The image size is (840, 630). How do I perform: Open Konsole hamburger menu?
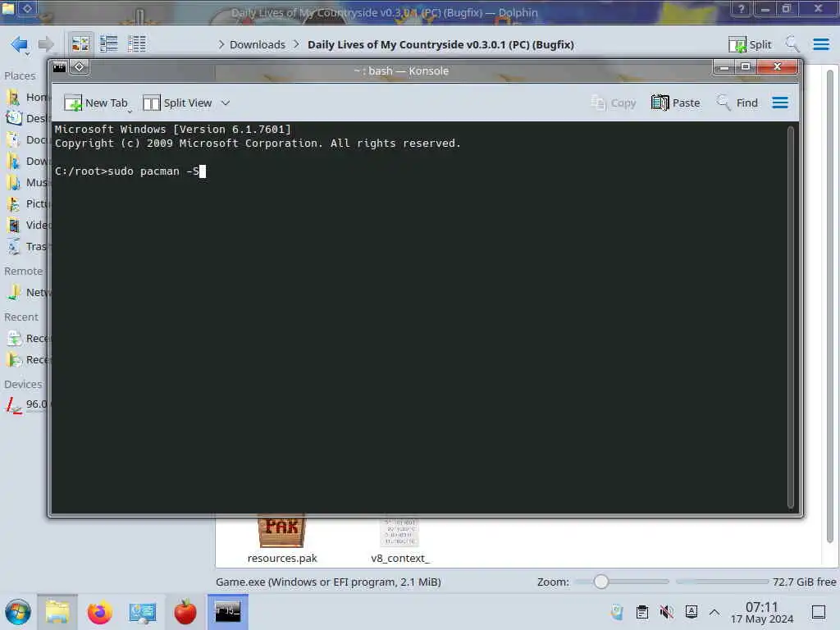pos(780,103)
